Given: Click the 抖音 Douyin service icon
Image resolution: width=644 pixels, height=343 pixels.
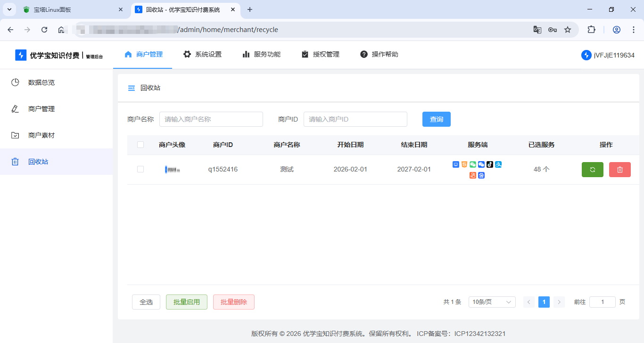Looking at the screenshot, I should click(x=490, y=164).
